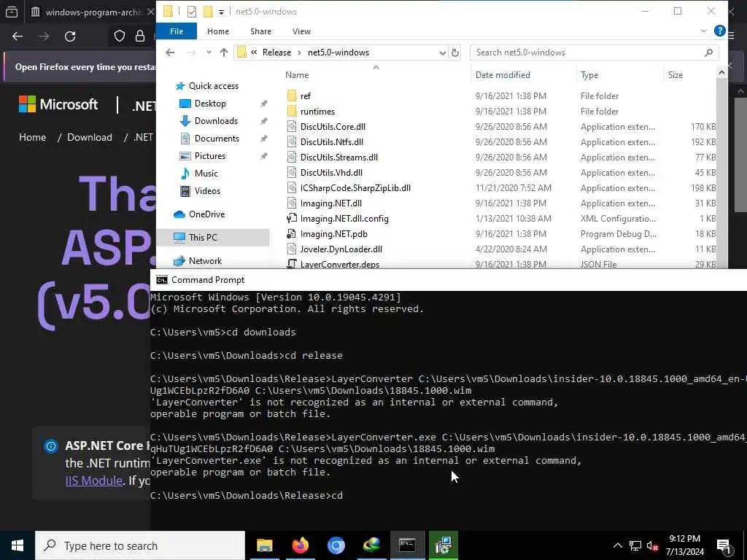747x560 pixels.
Task: Sort files by Name column
Action: 297,75
